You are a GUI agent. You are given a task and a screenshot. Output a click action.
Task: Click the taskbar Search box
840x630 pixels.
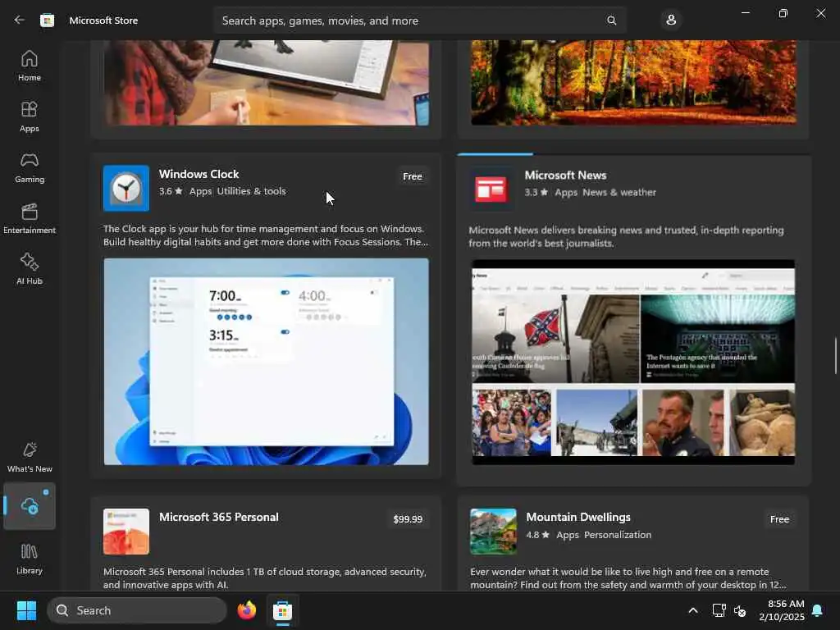coord(137,610)
